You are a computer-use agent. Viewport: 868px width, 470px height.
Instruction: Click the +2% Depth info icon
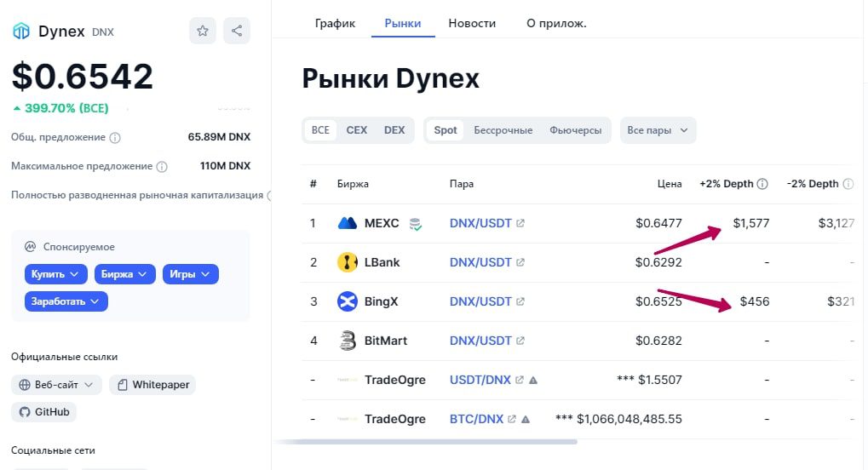pos(762,184)
